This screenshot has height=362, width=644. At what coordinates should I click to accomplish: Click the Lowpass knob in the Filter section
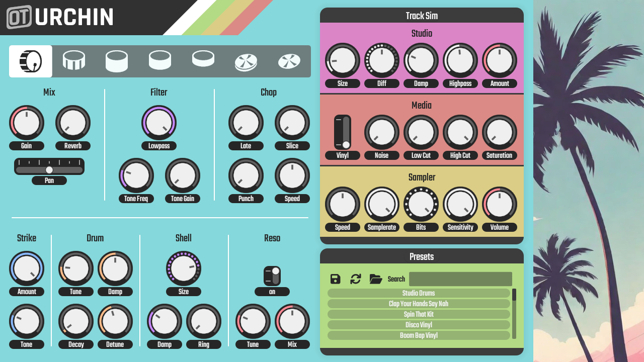[159, 122]
